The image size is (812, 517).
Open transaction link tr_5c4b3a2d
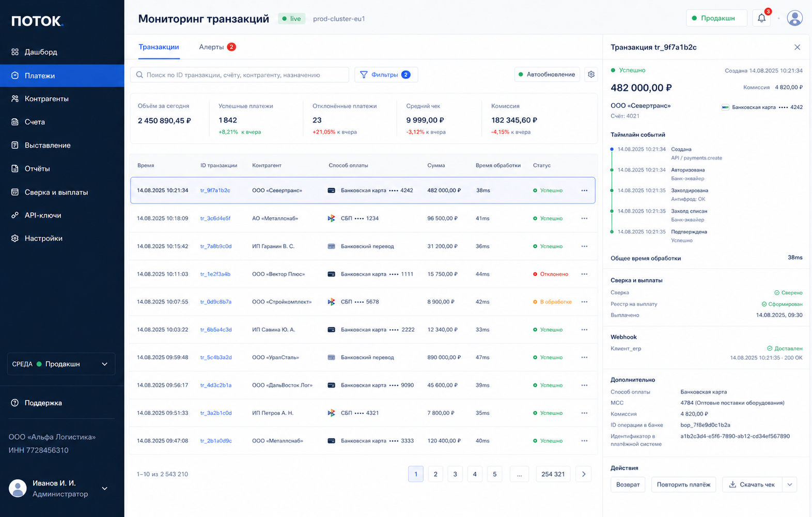[216, 357]
